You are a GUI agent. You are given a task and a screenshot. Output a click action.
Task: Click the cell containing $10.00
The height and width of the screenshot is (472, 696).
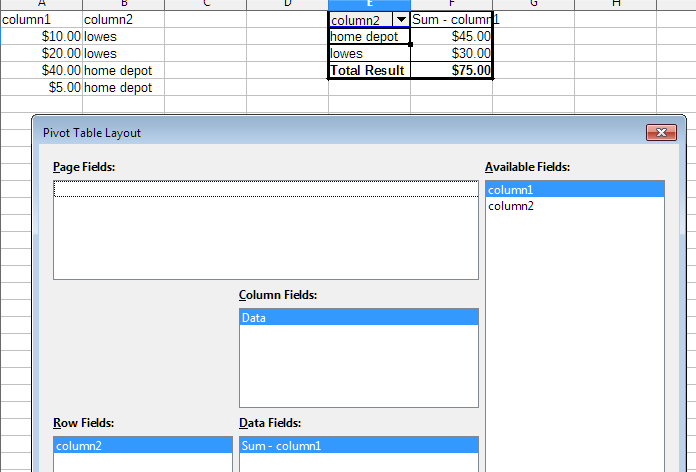41,36
